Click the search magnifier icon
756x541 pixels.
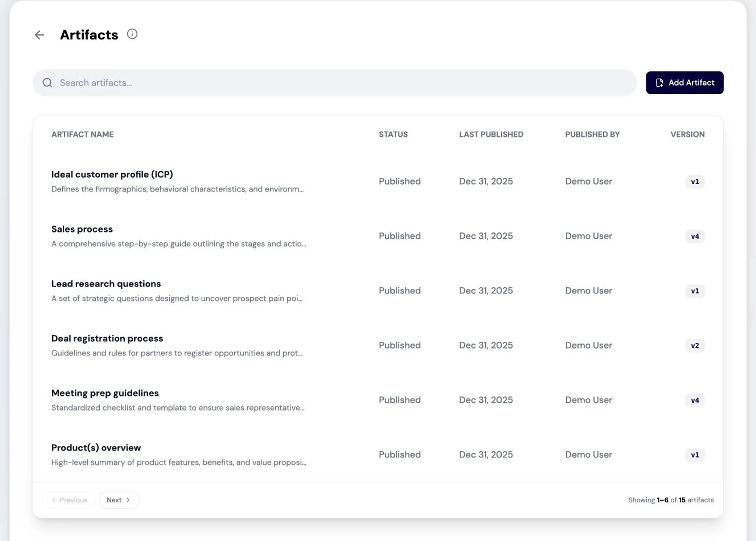click(47, 83)
